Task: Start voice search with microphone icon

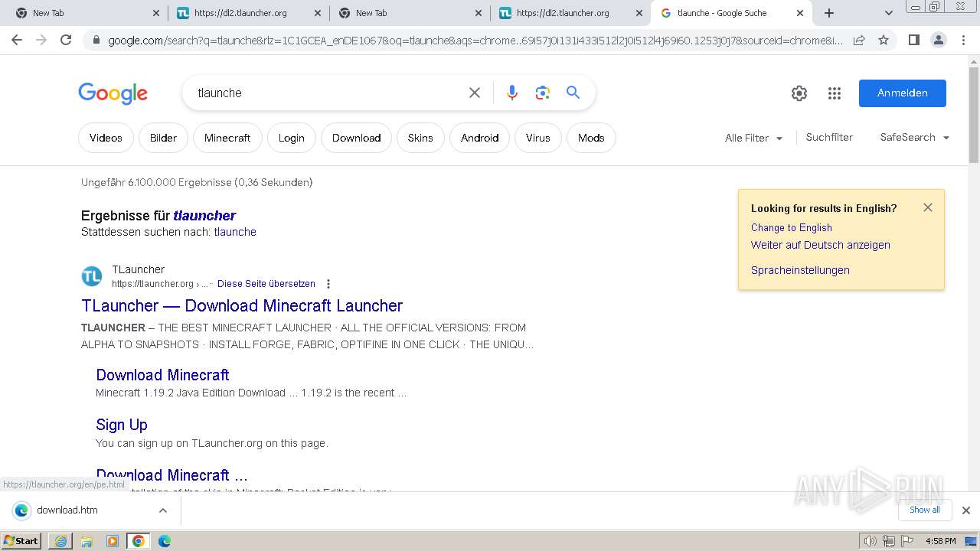Action: coord(512,93)
